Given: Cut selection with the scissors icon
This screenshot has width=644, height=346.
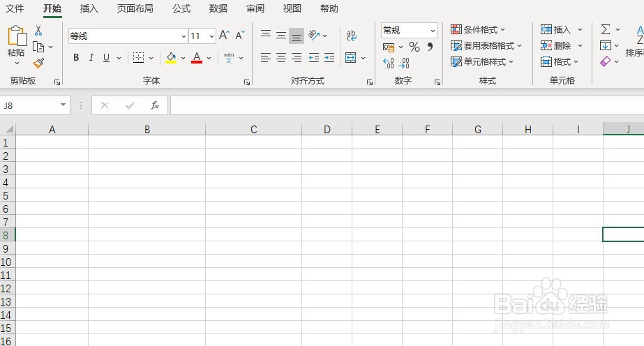Looking at the screenshot, I should (38, 30).
